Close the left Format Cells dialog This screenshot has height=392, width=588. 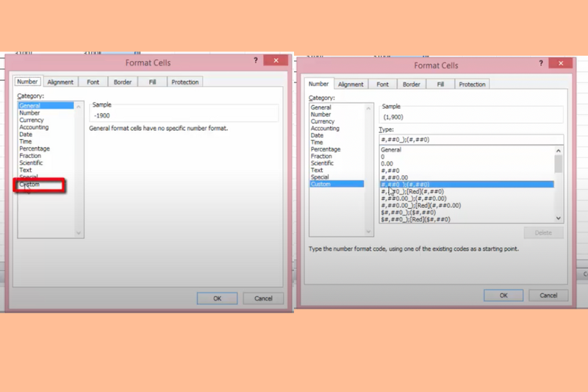point(276,60)
